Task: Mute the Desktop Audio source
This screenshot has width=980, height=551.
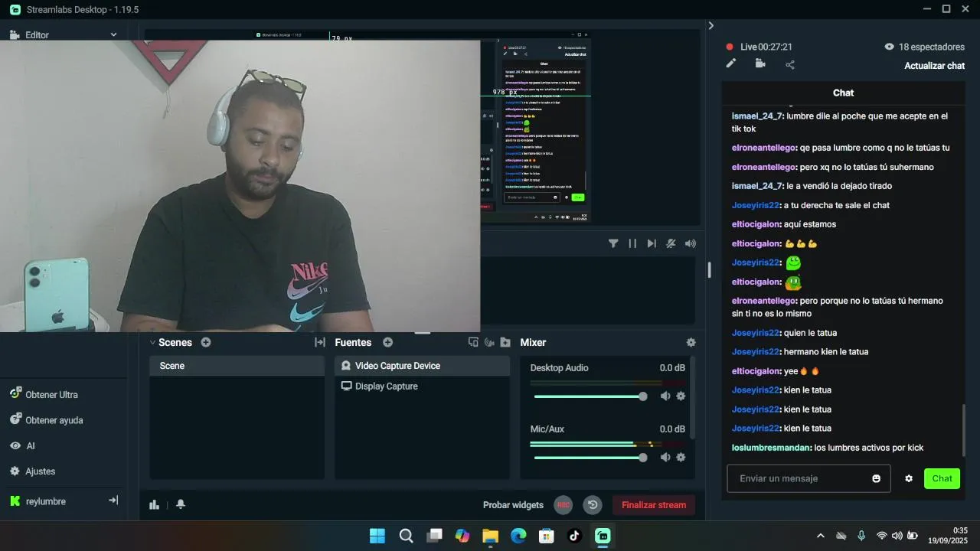Action: click(x=665, y=396)
